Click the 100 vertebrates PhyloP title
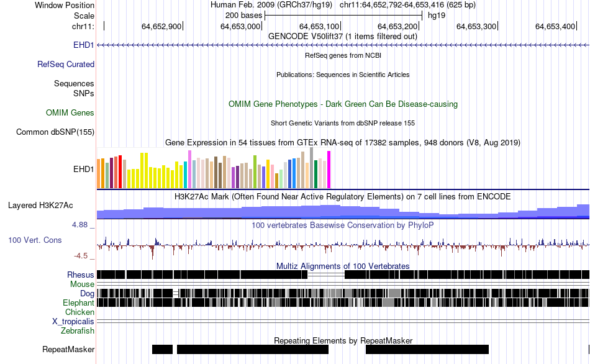The image size is (590, 364). click(343, 225)
